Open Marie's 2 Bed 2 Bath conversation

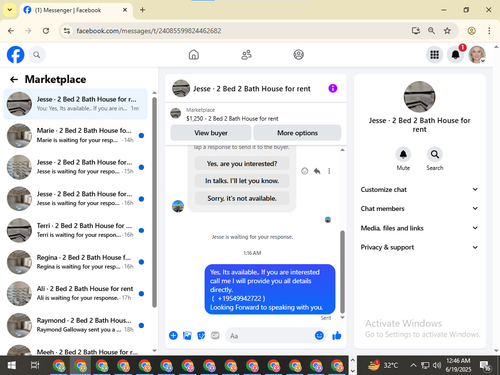(x=75, y=135)
